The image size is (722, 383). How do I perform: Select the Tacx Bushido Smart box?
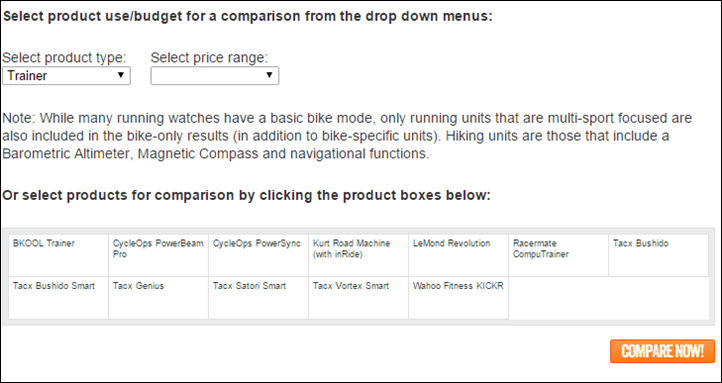(58, 298)
